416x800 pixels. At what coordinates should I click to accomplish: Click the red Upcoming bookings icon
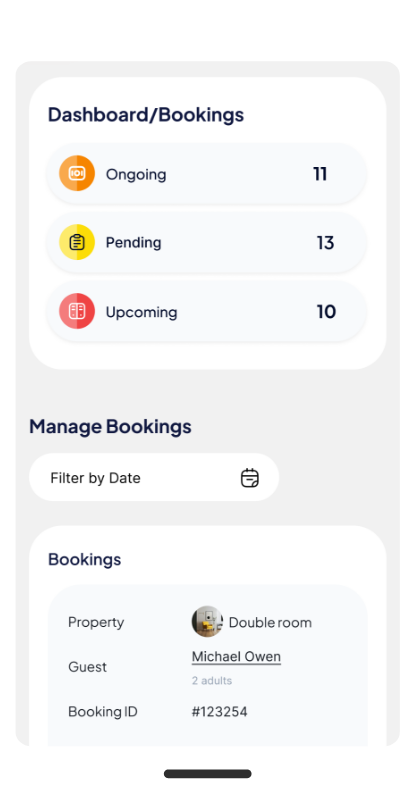coord(77,311)
